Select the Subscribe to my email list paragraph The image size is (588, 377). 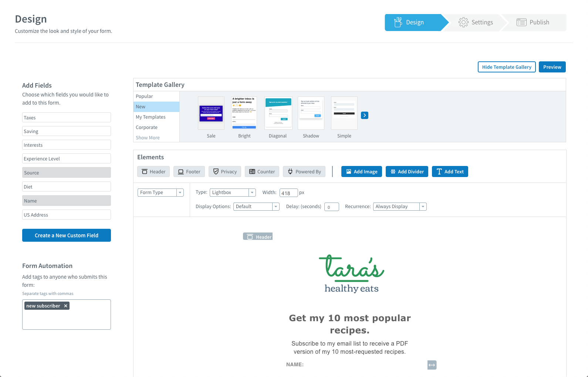(350, 348)
